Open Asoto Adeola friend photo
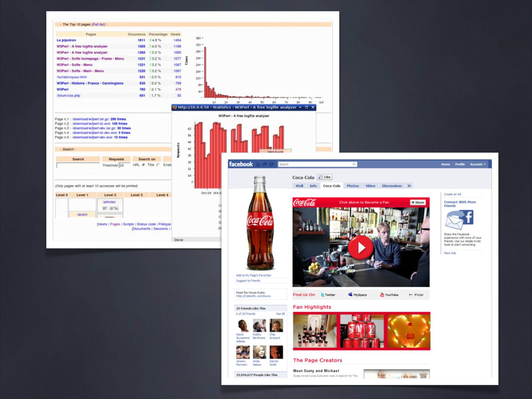 point(243,325)
